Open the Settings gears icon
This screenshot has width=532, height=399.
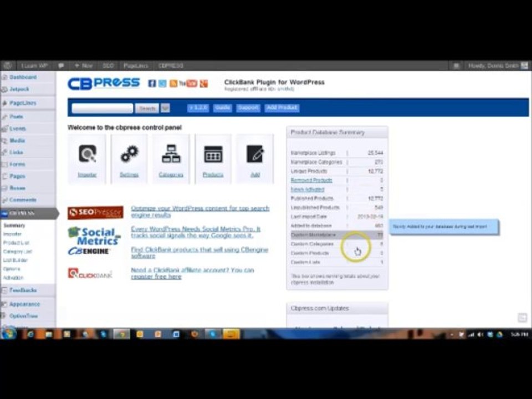[129, 154]
